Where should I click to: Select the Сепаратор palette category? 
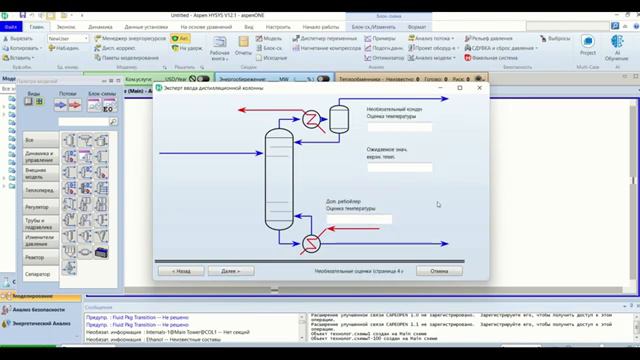click(41, 274)
